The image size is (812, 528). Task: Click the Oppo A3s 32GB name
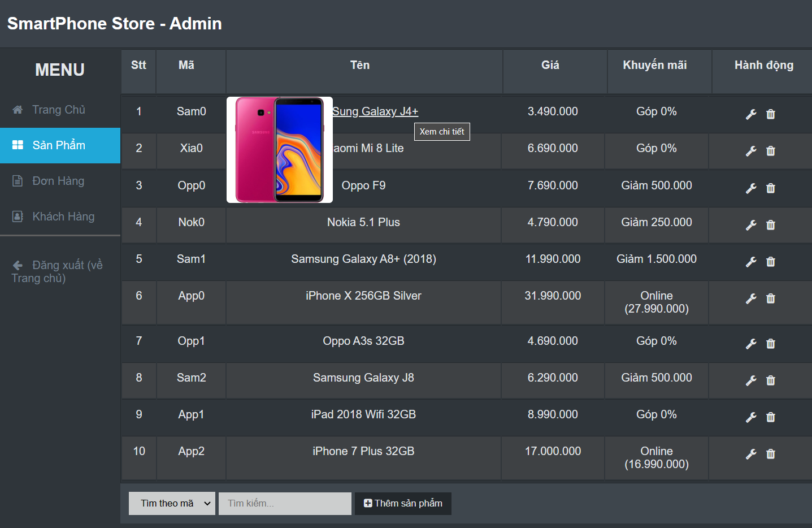point(363,341)
